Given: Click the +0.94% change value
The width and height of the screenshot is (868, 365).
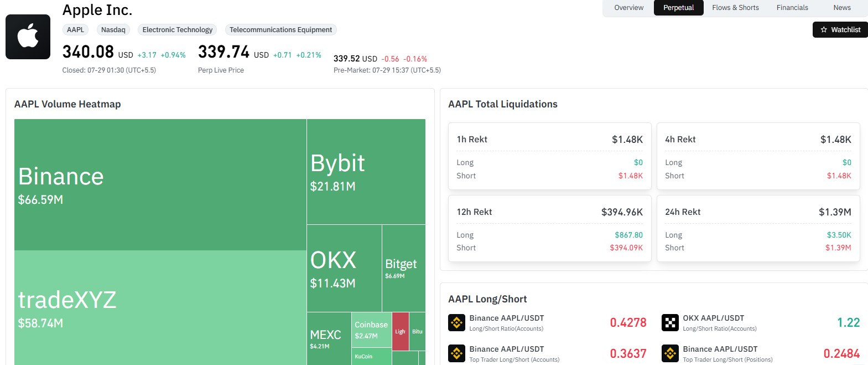Looking at the screenshot, I should pos(173,55).
